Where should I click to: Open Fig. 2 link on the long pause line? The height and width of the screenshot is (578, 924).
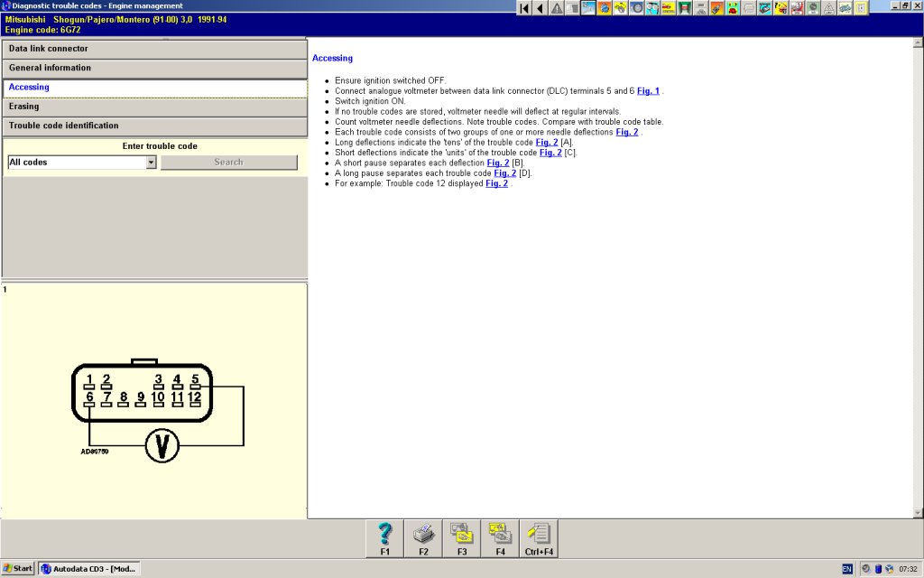point(504,173)
